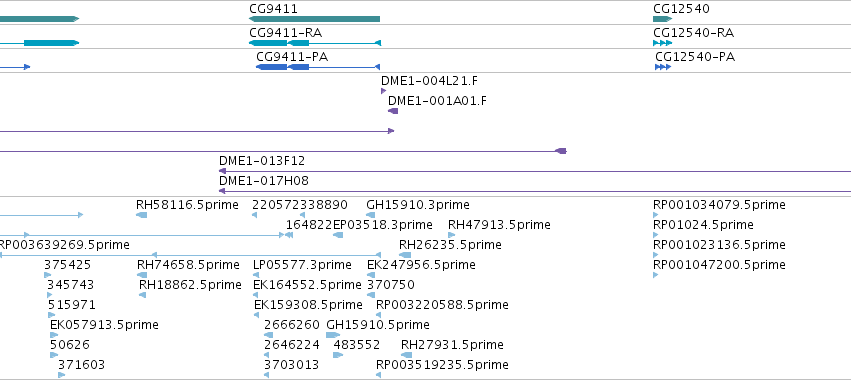
Task: Select the GH15910.5prime EST feature
Action: click(x=333, y=335)
